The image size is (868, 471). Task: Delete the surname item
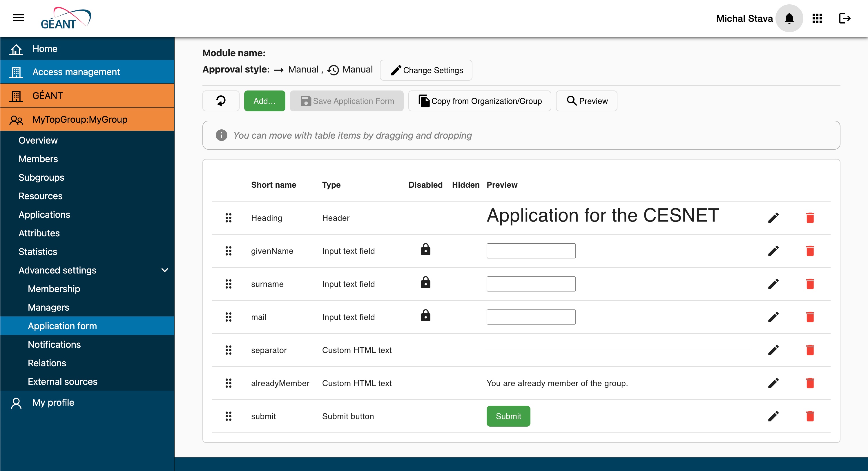[810, 284]
